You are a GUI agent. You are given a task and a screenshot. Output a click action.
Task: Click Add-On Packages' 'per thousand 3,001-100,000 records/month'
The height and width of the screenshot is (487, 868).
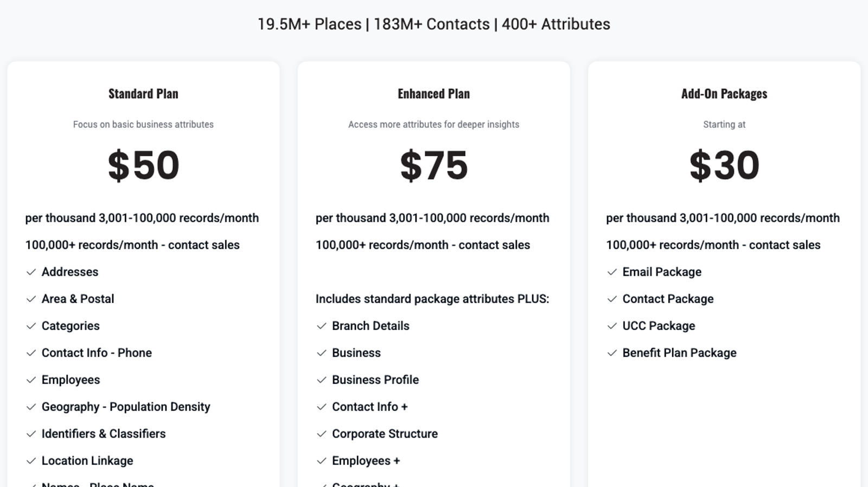723,218
